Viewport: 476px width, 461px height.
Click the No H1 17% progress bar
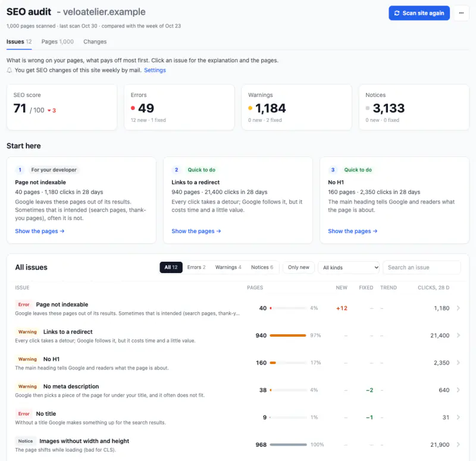[x=288, y=363]
